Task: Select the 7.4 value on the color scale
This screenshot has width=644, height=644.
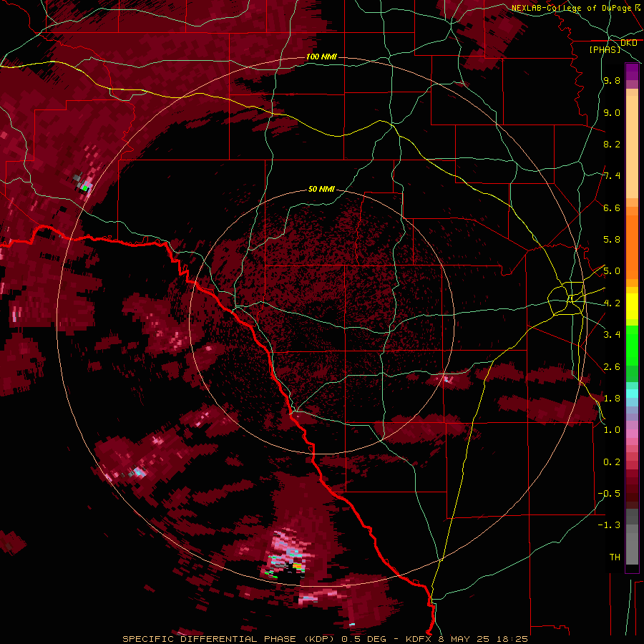Action: (612, 176)
